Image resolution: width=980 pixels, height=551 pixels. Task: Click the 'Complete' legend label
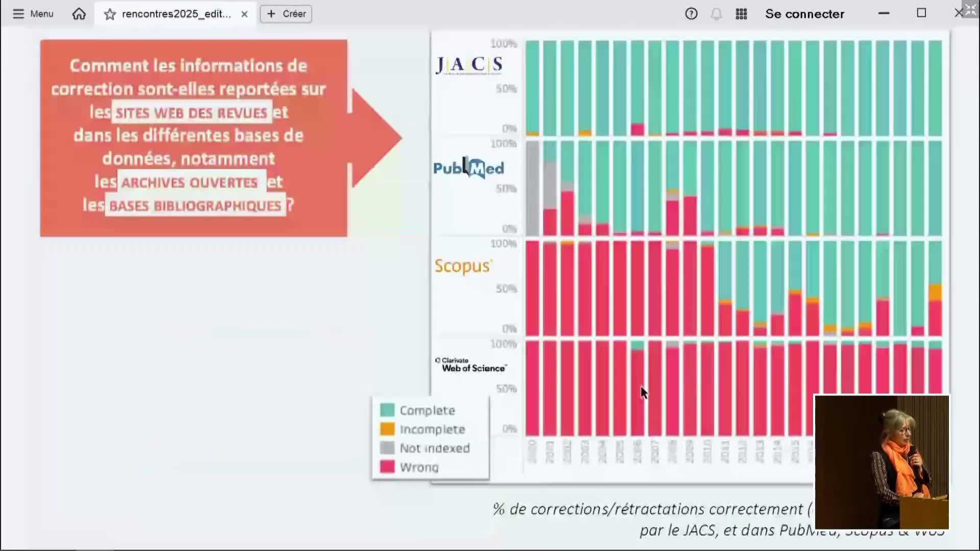[427, 411]
